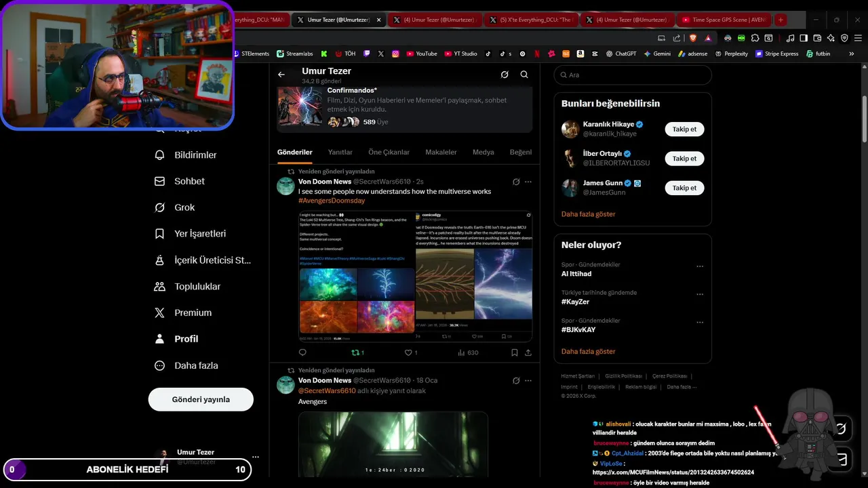Like the multiverse post
The image size is (868, 488).
tap(411, 352)
